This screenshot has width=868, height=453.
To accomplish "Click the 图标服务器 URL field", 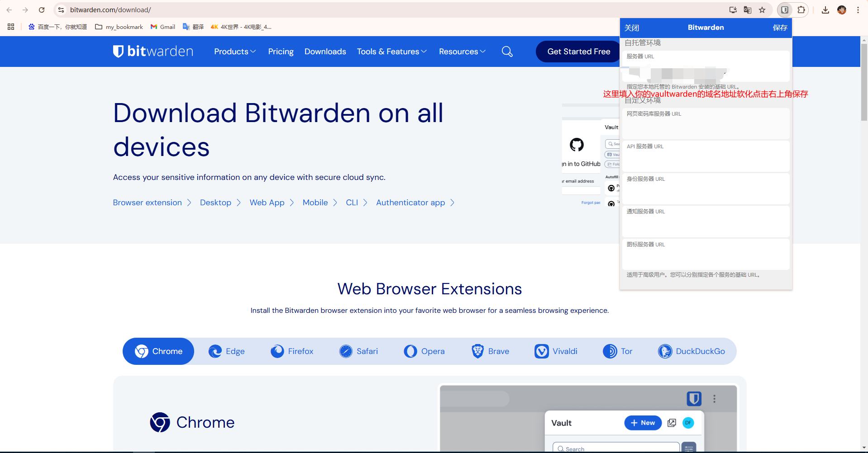I will [706, 254].
